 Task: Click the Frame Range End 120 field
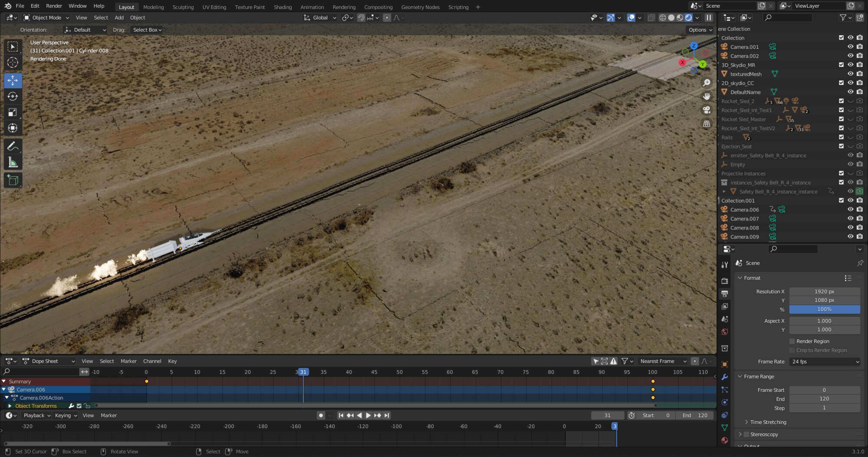click(825, 399)
